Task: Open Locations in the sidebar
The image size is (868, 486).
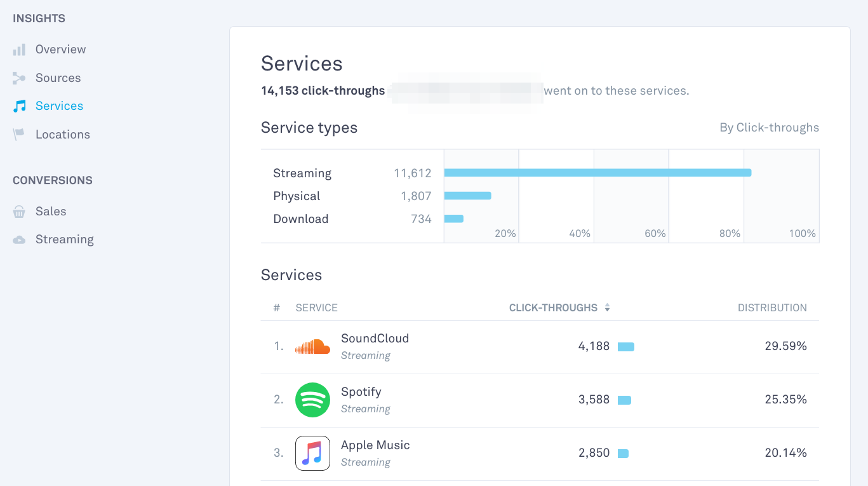Action: [x=62, y=135]
